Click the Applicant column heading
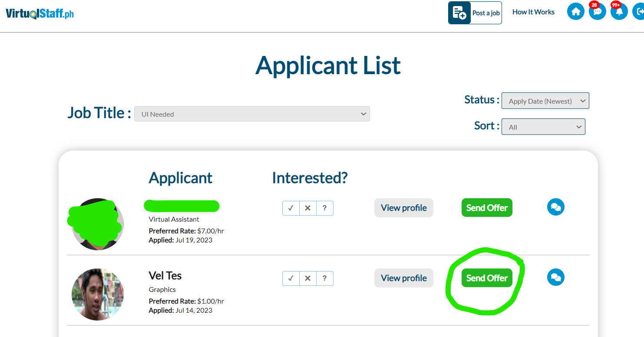This screenshot has height=337, width=644. [181, 178]
